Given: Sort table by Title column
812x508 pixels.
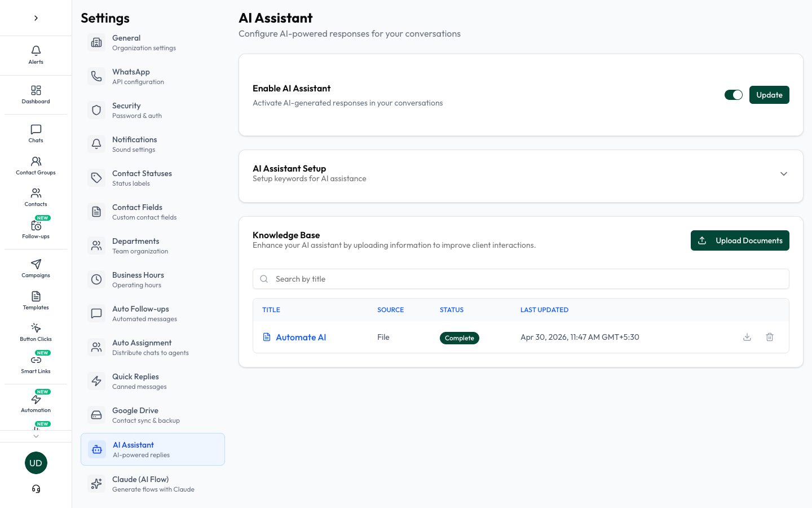Looking at the screenshot, I should (x=271, y=310).
